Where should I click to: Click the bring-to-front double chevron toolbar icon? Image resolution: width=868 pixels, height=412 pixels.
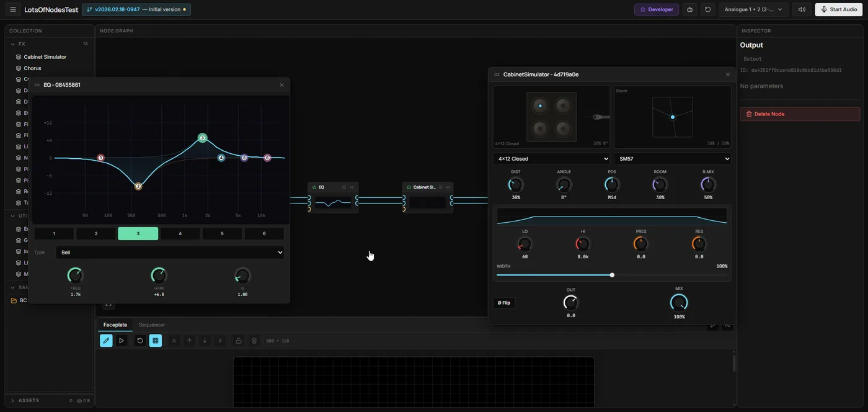[173, 340]
